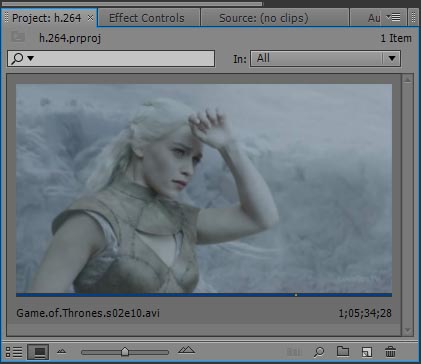The height and width of the screenshot is (364, 421).
Task: Zoom out thumbnails with small mountain icon
Action: [x=62, y=351]
